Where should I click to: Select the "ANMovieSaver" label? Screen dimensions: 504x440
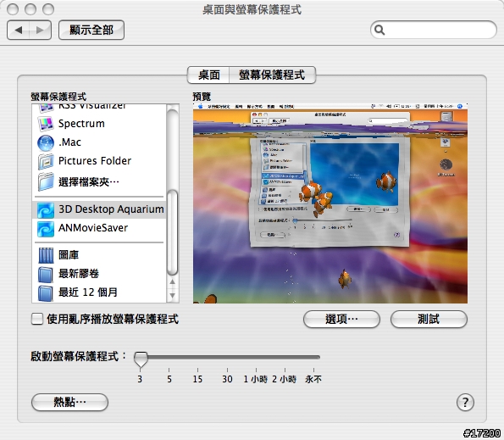[x=93, y=228]
